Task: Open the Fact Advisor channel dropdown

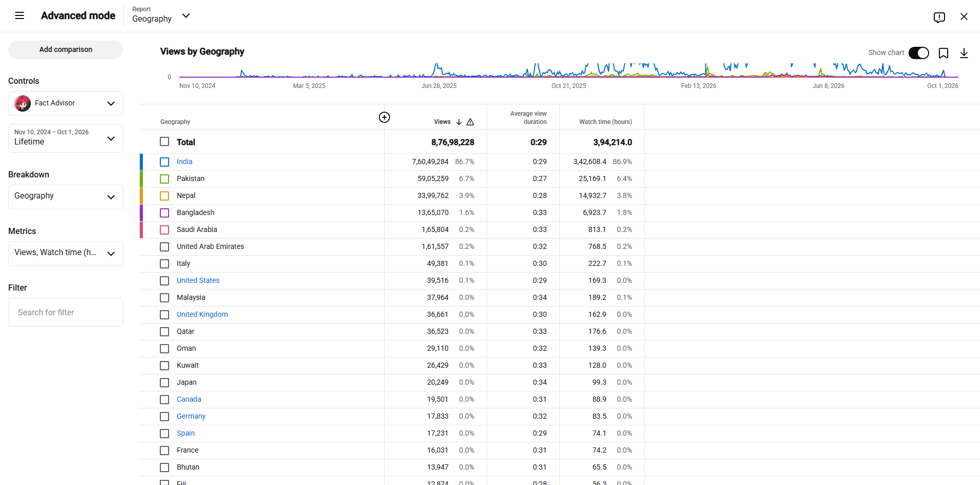Action: click(x=66, y=103)
